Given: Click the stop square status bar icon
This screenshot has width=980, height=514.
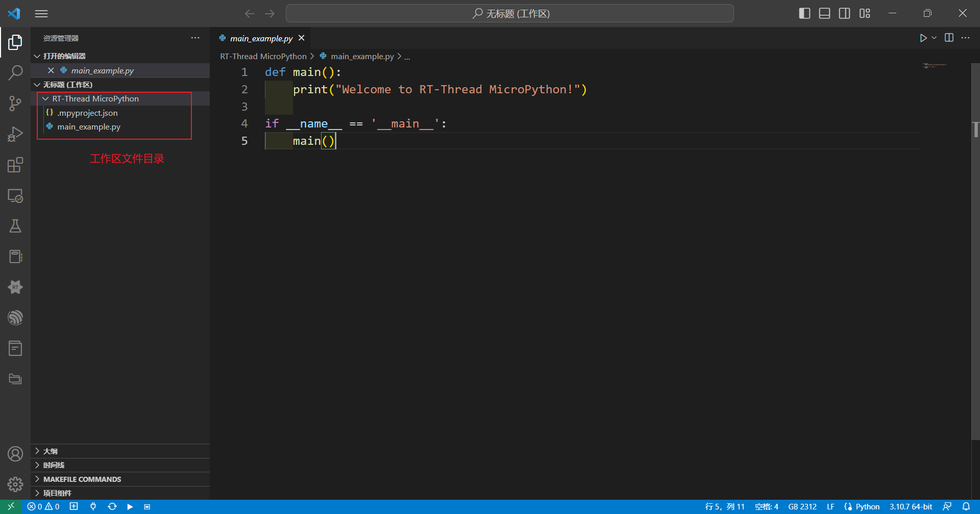Looking at the screenshot, I should pyautogui.click(x=147, y=507).
